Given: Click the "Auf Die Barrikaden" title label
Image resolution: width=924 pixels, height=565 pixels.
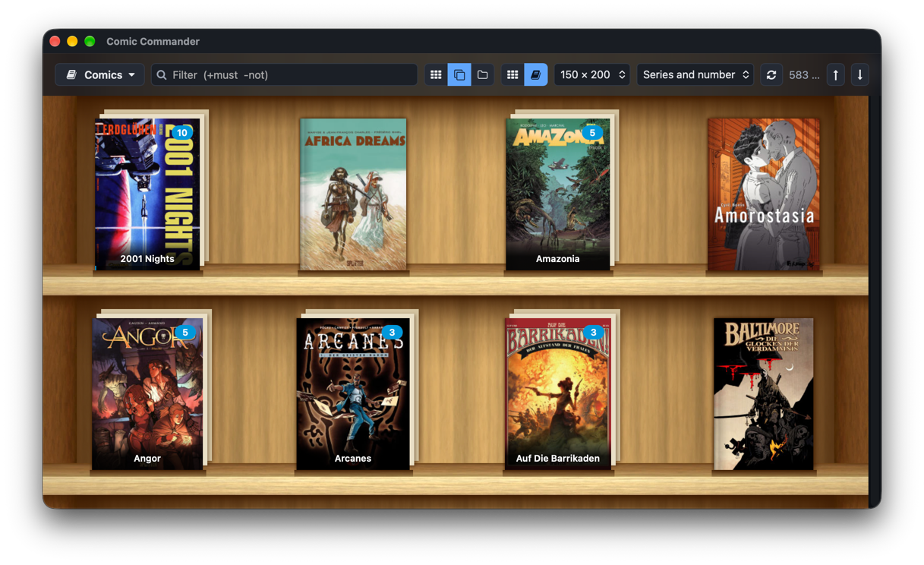Looking at the screenshot, I should 558,459.
